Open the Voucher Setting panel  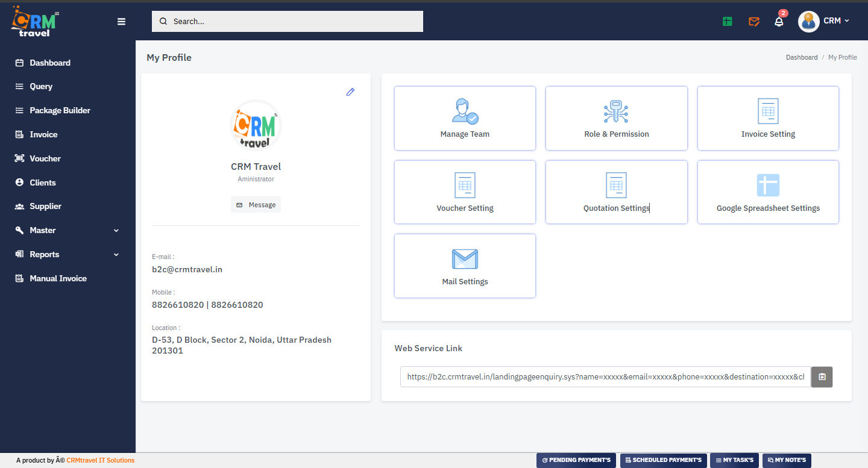click(x=464, y=192)
